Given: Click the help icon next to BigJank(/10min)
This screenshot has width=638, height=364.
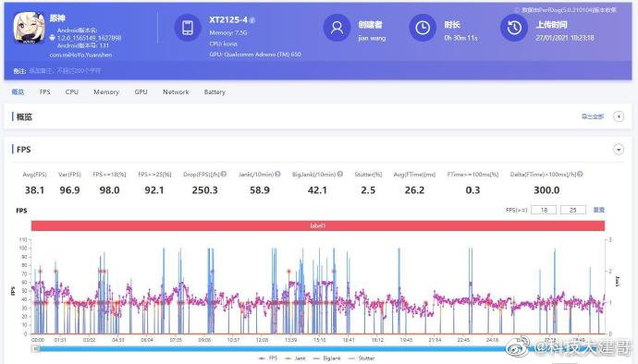Looking at the screenshot, I should click(x=339, y=174).
